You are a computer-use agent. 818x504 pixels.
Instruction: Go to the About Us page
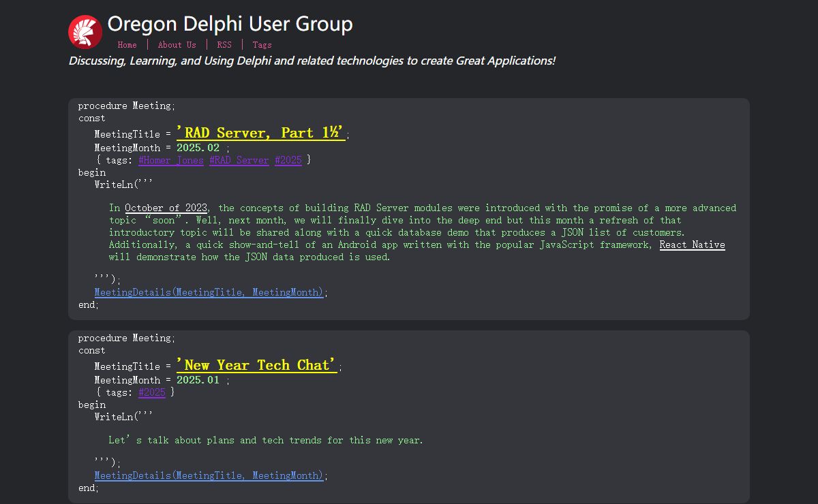pos(177,45)
